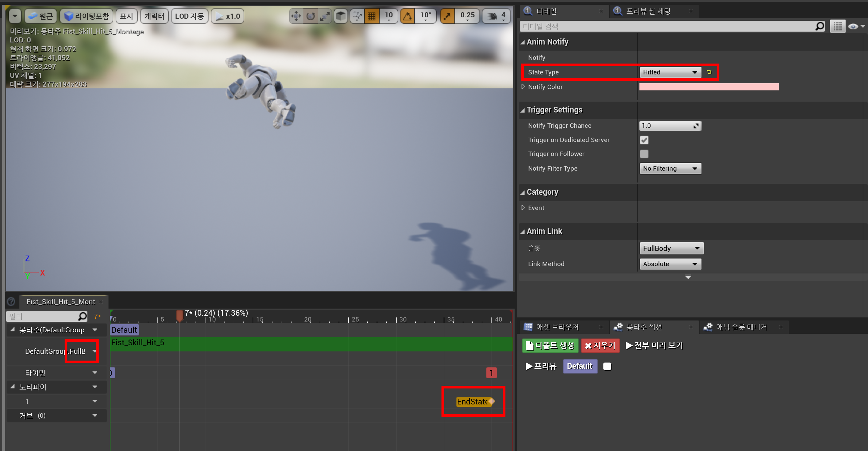
Task: Click the red 지우기 button
Action: [x=600, y=346]
